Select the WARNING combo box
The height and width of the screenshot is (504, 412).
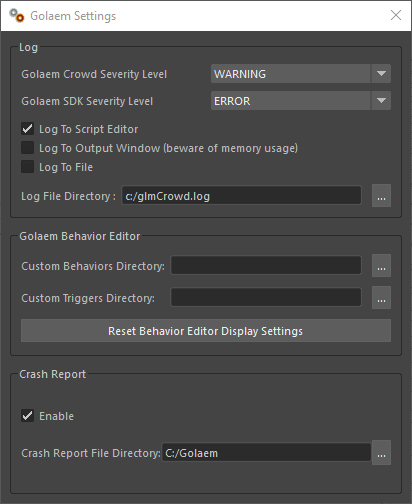(x=301, y=74)
